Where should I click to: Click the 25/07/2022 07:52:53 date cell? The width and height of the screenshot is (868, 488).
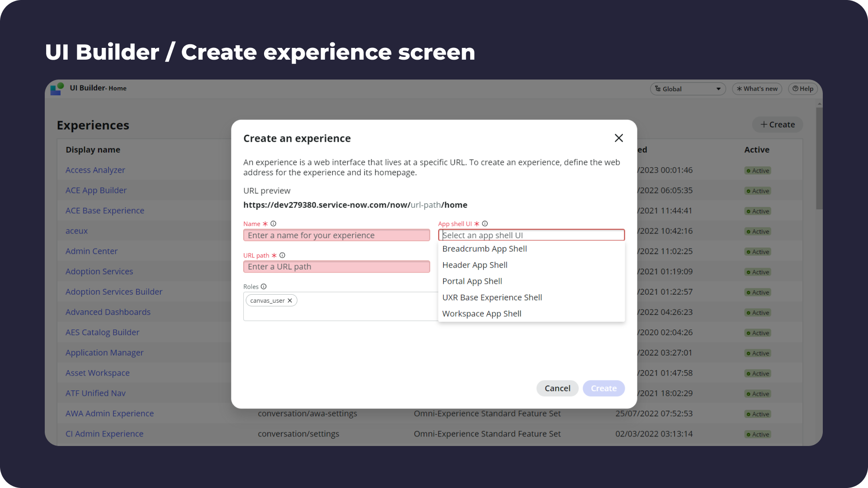654,413
